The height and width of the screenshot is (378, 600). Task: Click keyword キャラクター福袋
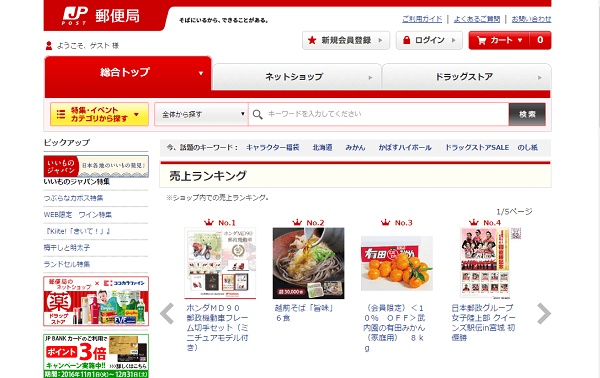pos(272,148)
